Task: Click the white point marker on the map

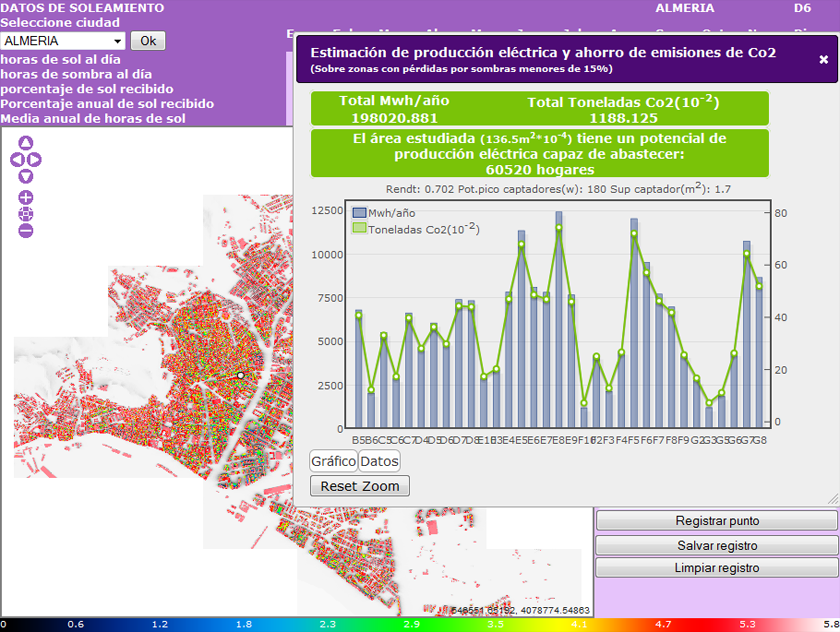Action: [240, 375]
